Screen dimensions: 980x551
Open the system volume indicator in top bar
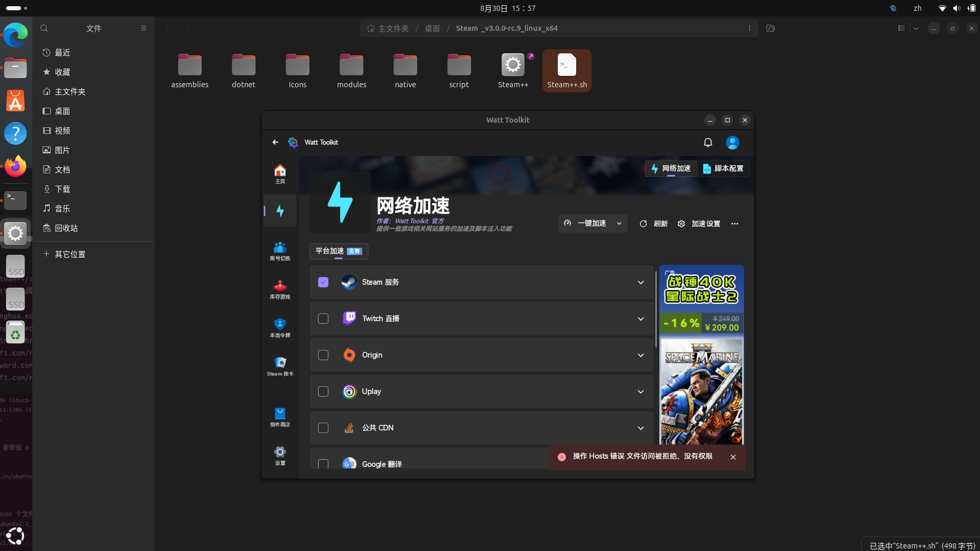[956, 8]
